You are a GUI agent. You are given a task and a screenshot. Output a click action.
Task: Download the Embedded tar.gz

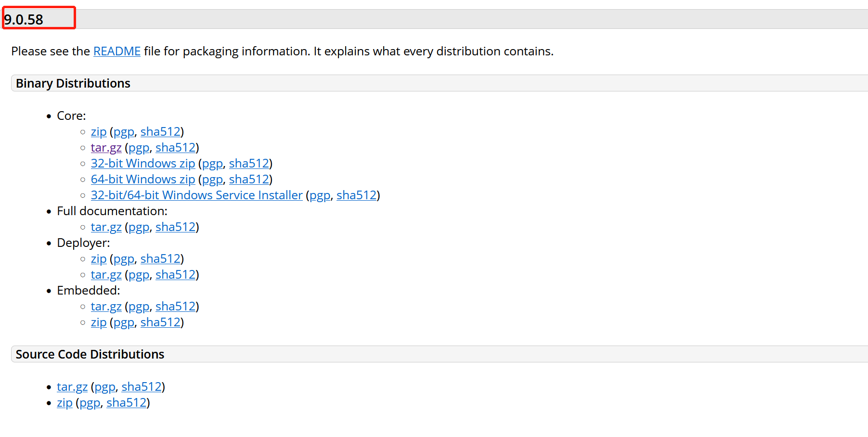[106, 307]
